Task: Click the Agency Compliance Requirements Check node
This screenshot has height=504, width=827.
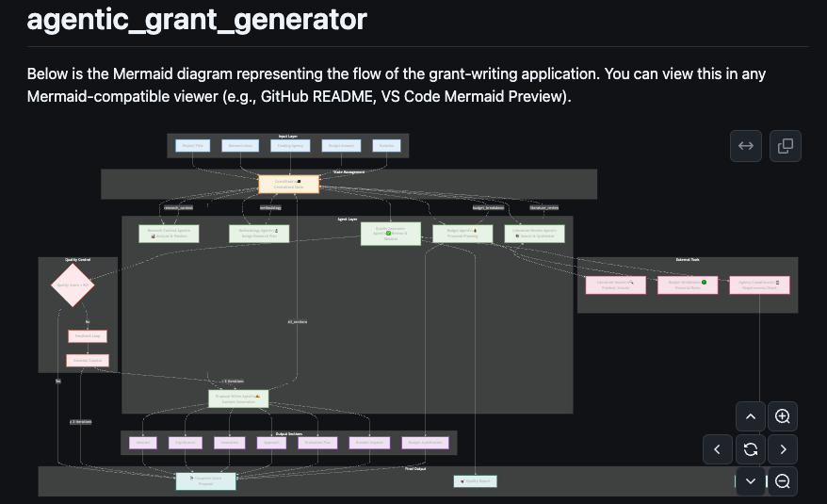Action: (759, 285)
